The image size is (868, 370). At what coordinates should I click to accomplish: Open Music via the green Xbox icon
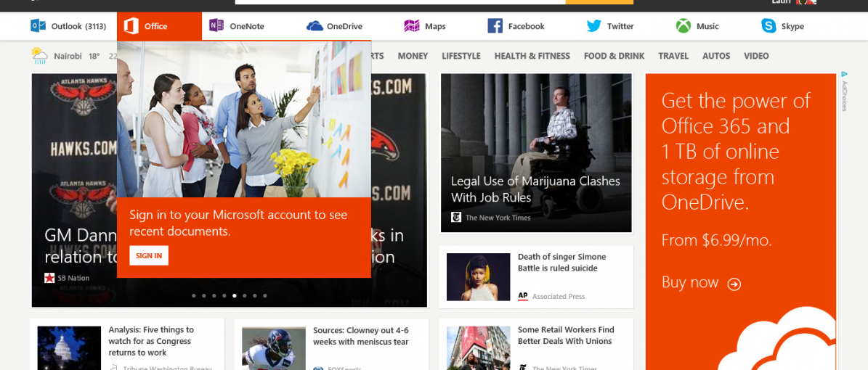683,26
